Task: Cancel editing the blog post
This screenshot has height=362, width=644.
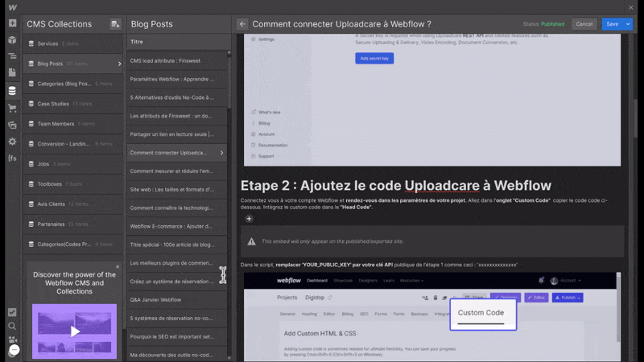Action: [584, 24]
